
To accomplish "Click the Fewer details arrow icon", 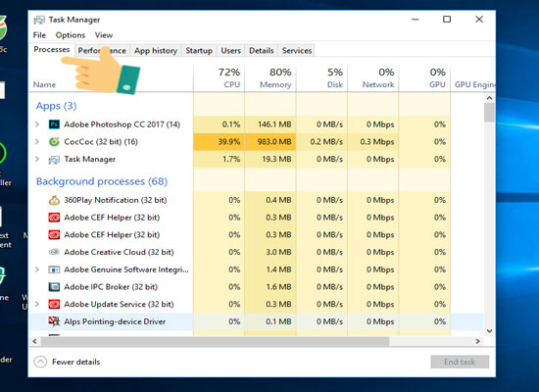I will point(40,362).
